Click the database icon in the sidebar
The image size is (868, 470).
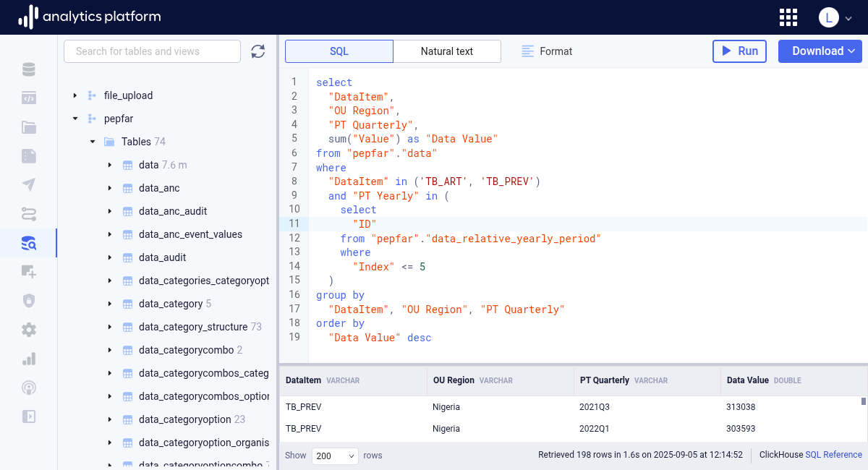pyautogui.click(x=29, y=69)
